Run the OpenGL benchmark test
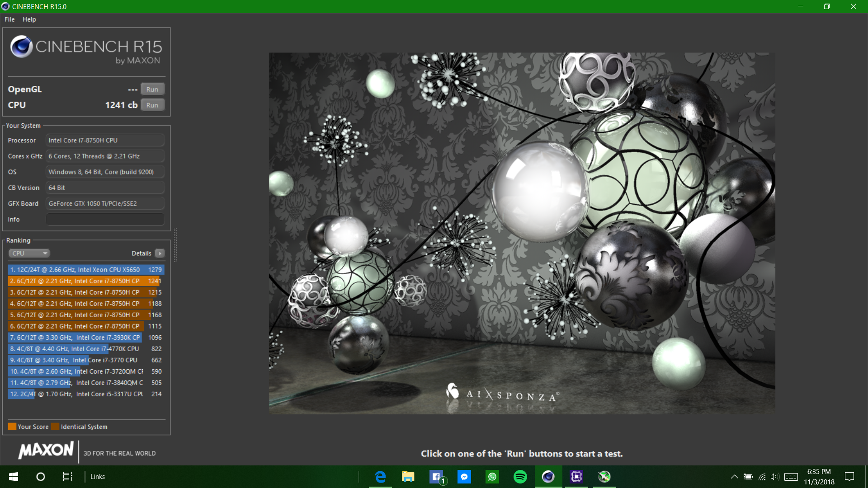868x488 pixels. (152, 89)
